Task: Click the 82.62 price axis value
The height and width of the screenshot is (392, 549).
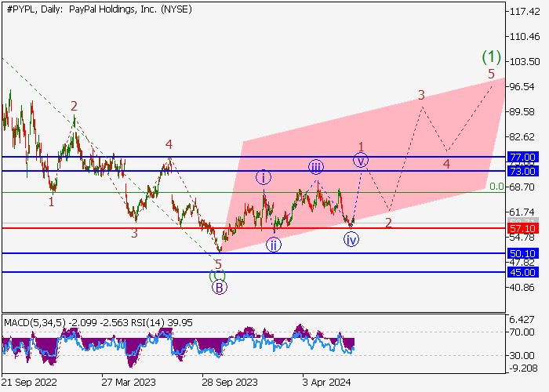Action: 522,137
